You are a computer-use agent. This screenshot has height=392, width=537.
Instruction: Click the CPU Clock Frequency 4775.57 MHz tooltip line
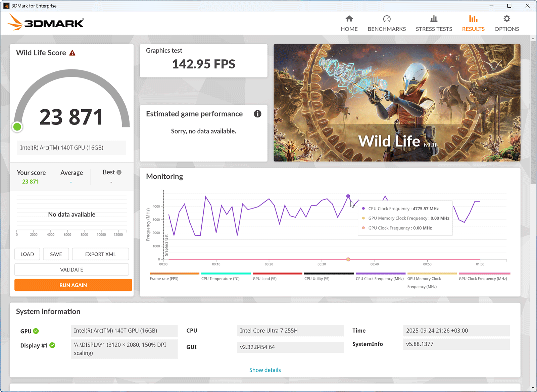click(403, 209)
